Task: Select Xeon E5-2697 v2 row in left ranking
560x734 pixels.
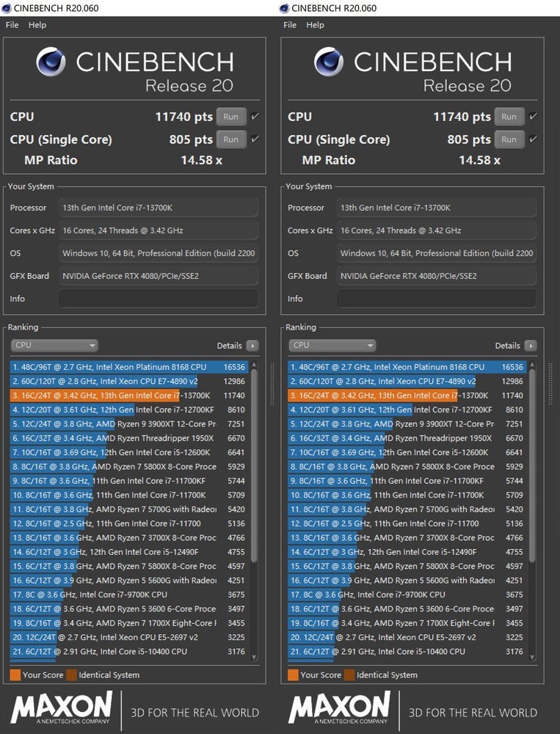Action: coord(129,637)
